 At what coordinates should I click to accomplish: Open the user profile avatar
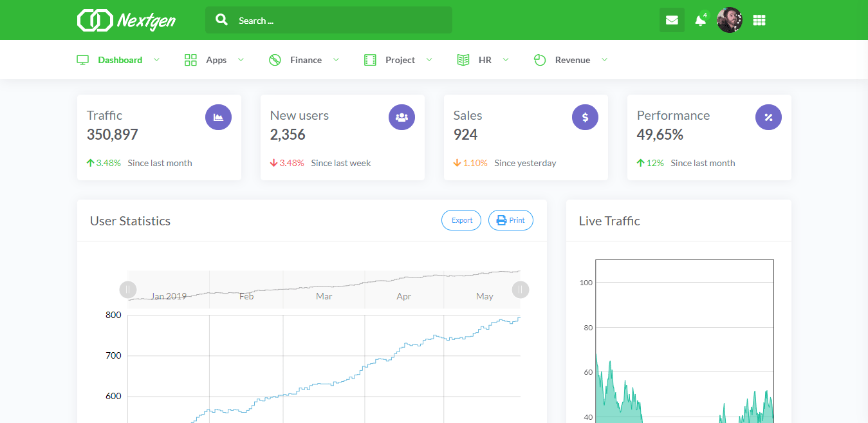pos(729,20)
